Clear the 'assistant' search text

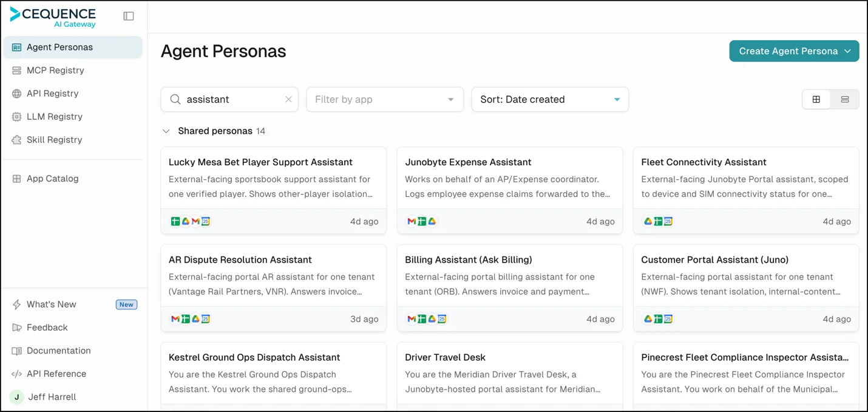288,100
